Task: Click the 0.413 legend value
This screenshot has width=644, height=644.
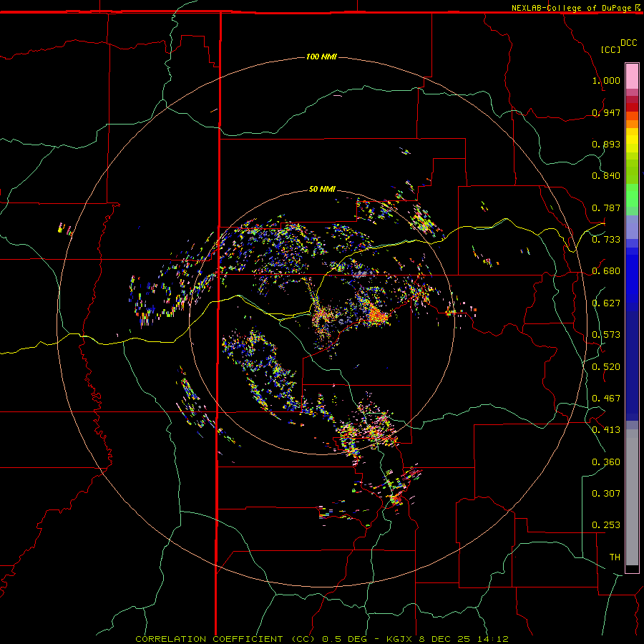Action: click(606, 430)
